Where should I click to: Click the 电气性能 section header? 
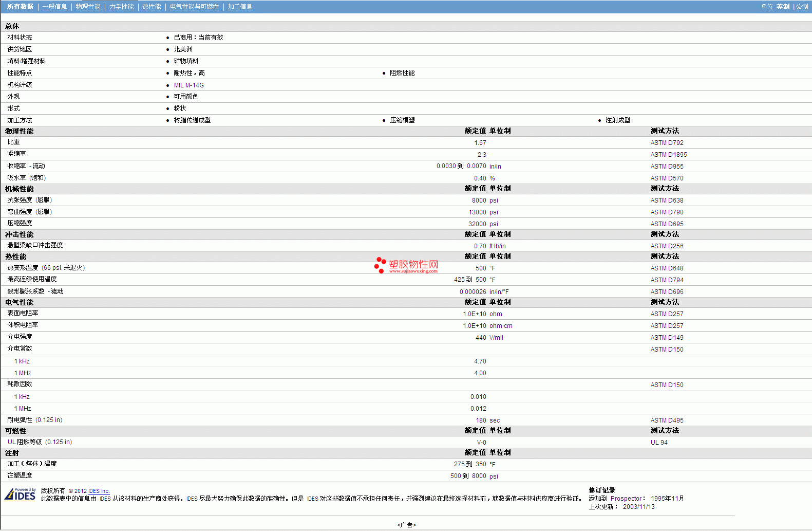(20, 303)
